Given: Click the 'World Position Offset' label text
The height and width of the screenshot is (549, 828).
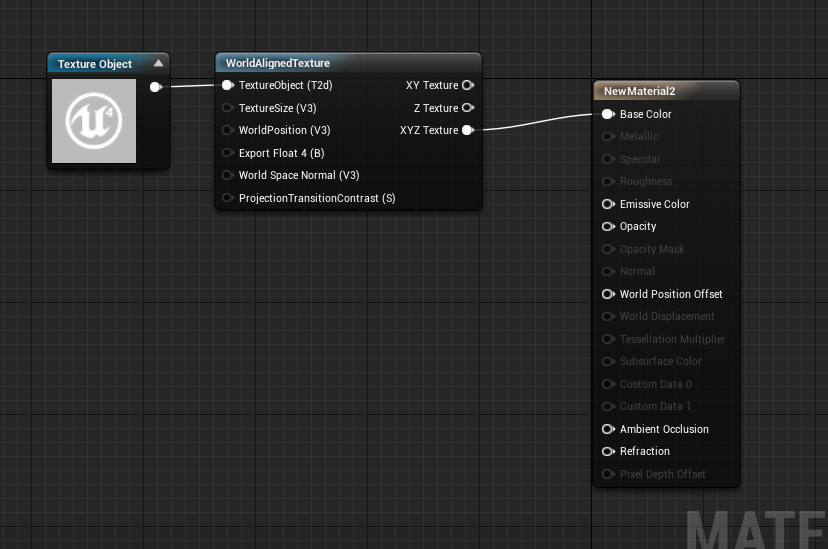Looking at the screenshot, I should point(671,294).
